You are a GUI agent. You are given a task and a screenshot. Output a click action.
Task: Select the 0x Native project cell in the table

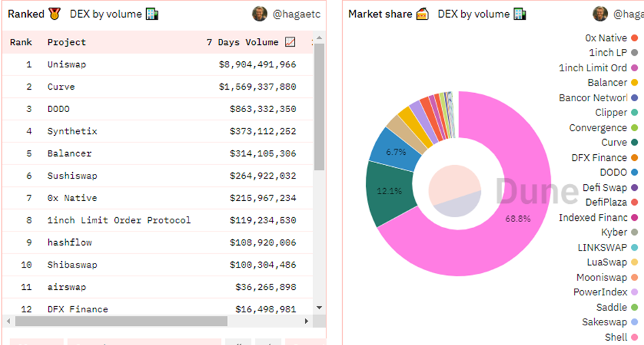72,198
